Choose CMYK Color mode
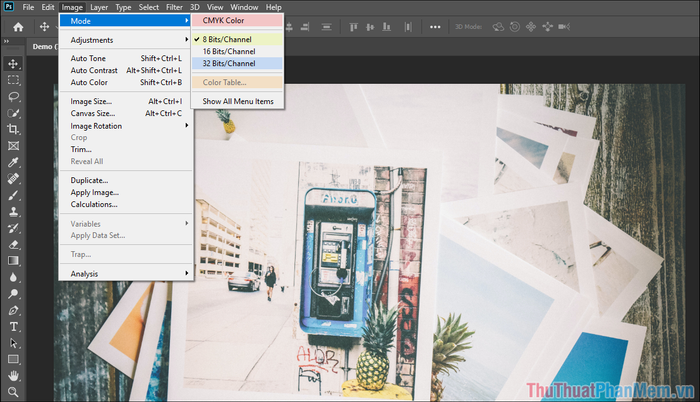This screenshot has height=402, width=700. (237, 21)
